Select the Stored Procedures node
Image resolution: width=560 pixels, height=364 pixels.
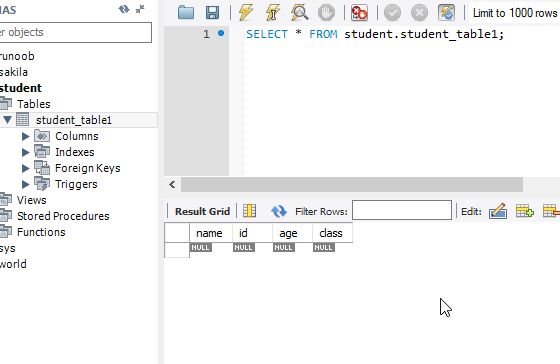coord(63,216)
